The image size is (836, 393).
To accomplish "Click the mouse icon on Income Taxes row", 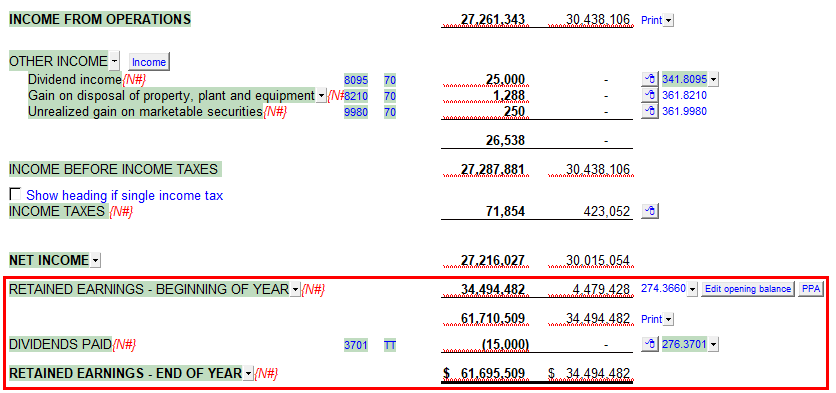I will coord(649,212).
